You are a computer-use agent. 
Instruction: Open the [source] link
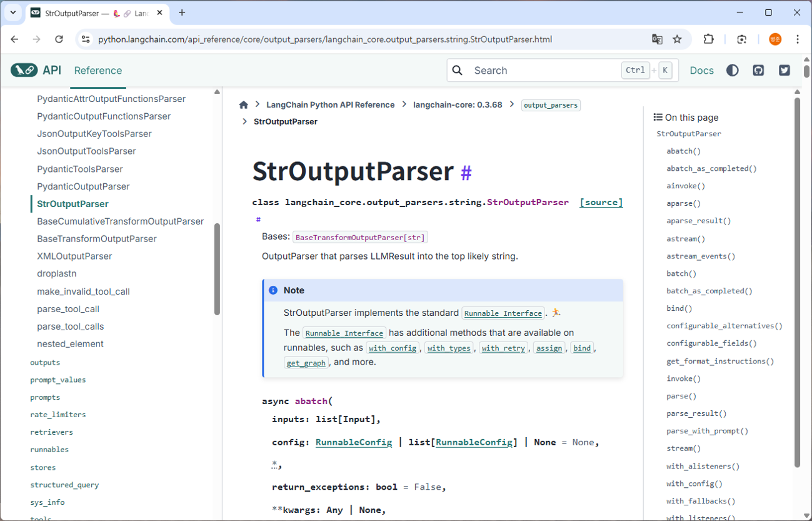tap(601, 202)
